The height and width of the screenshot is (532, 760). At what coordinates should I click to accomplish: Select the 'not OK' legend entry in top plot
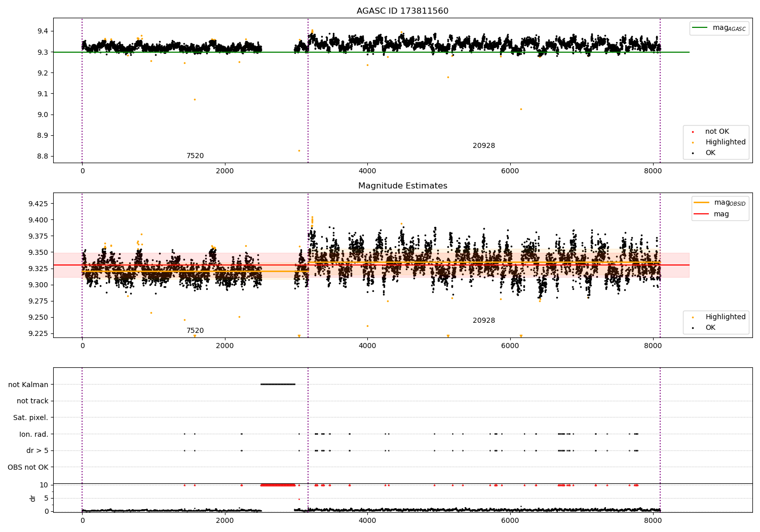tap(717, 132)
